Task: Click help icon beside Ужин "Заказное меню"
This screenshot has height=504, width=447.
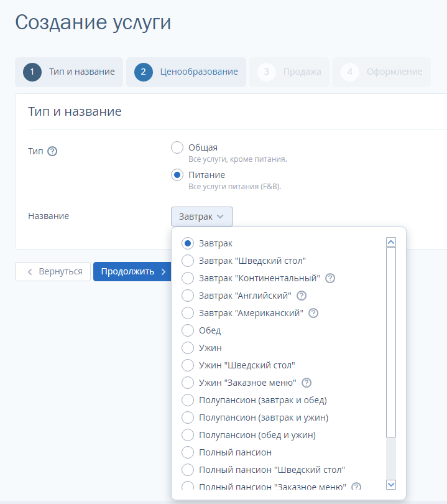Action: [x=306, y=383]
